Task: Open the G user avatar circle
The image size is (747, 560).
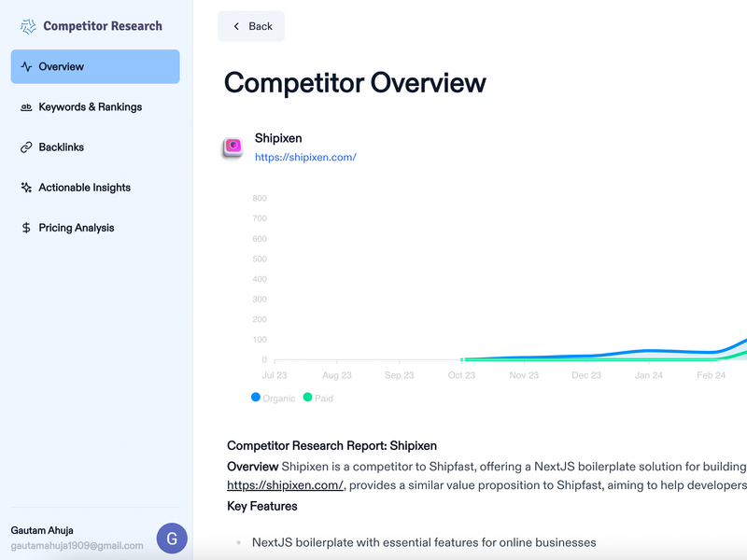Action: click(172, 539)
